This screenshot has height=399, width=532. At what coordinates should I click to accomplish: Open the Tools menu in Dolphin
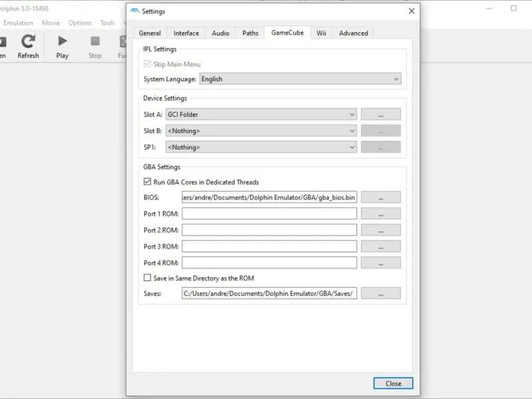pyautogui.click(x=108, y=23)
